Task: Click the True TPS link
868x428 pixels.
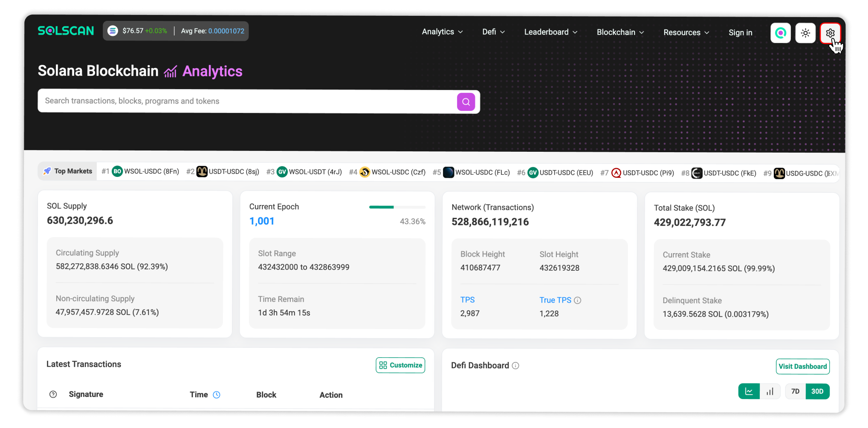Action: click(x=556, y=300)
